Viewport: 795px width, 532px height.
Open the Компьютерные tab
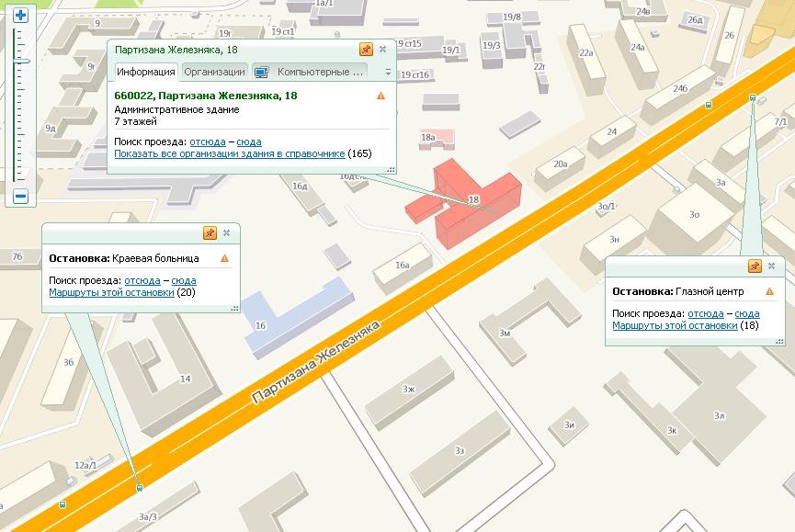coord(311,72)
